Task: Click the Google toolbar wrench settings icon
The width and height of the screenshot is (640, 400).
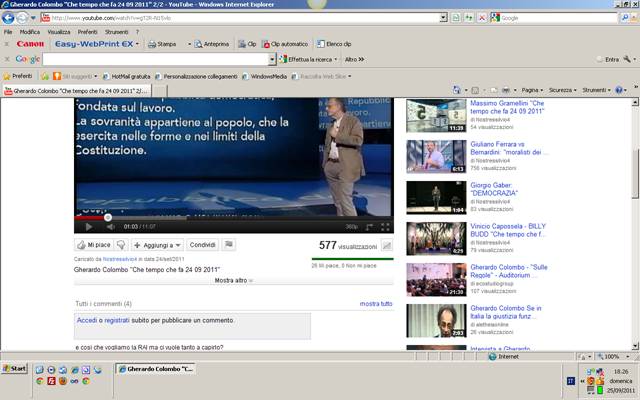Action: pos(627,59)
